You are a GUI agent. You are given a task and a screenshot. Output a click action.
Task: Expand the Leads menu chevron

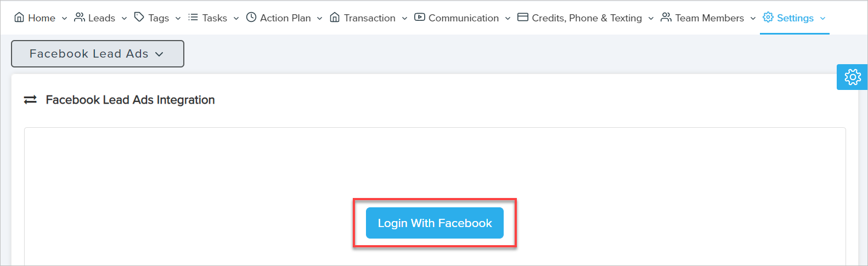pyautogui.click(x=124, y=19)
